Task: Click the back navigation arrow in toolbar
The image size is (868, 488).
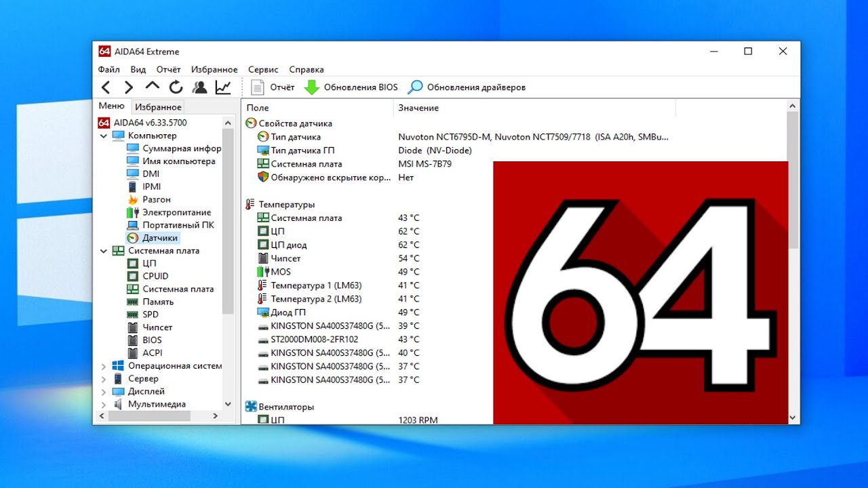Action: pos(106,87)
